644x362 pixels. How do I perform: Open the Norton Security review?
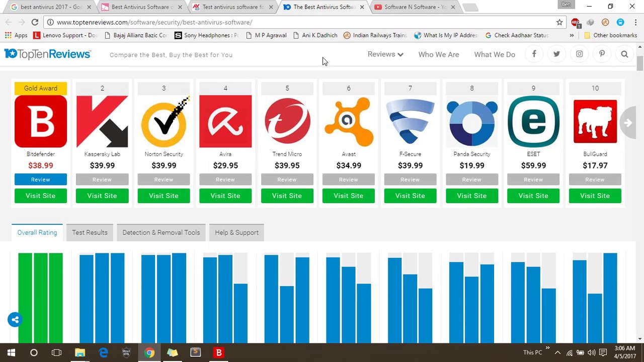164,179
